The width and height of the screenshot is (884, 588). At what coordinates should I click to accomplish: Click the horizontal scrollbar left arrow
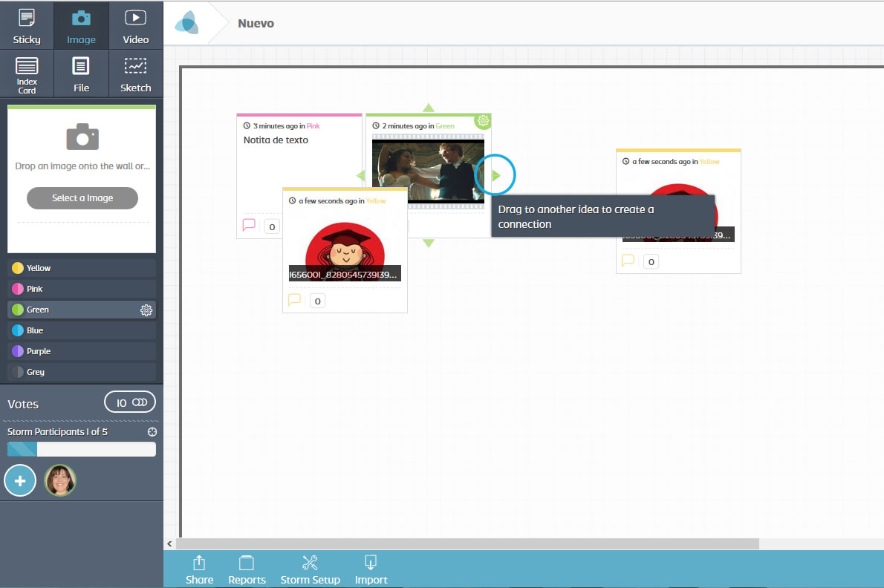tap(170, 544)
